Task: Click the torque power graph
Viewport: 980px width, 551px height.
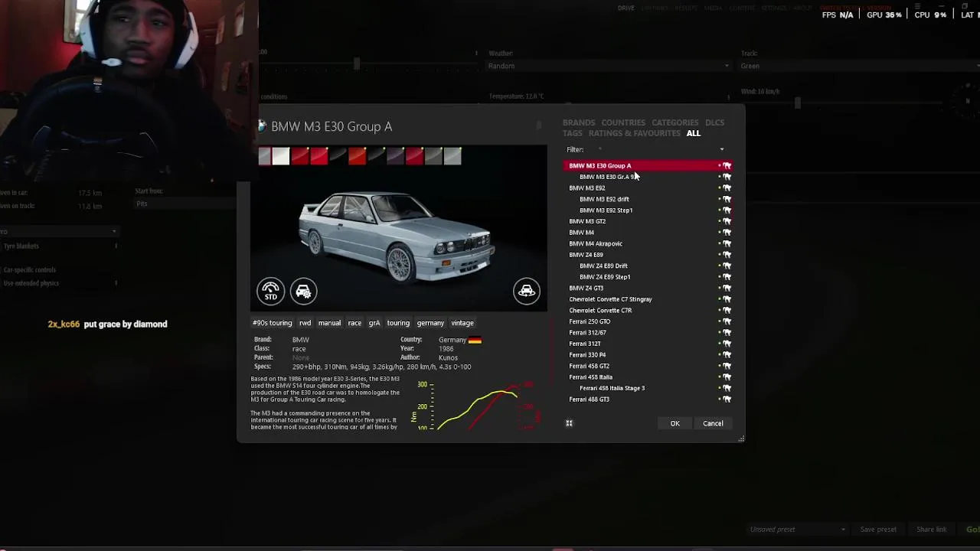Action: (476, 405)
